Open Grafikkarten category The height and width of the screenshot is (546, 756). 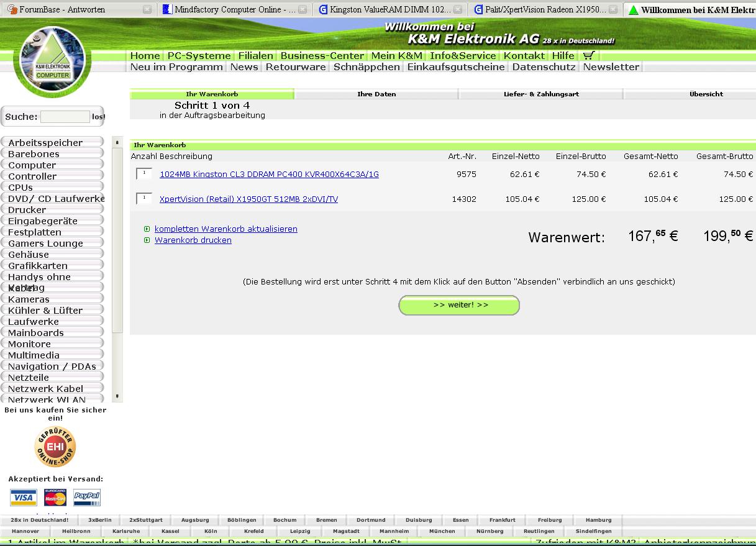pos(52,266)
